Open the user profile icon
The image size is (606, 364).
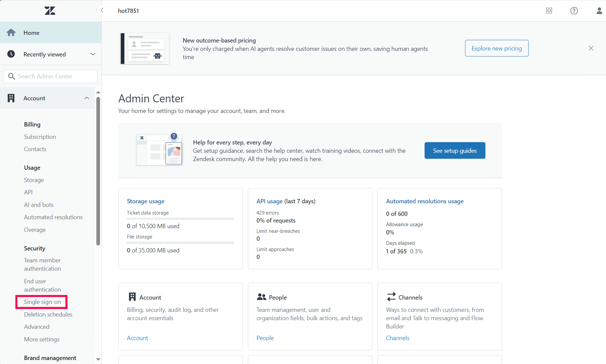click(599, 11)
